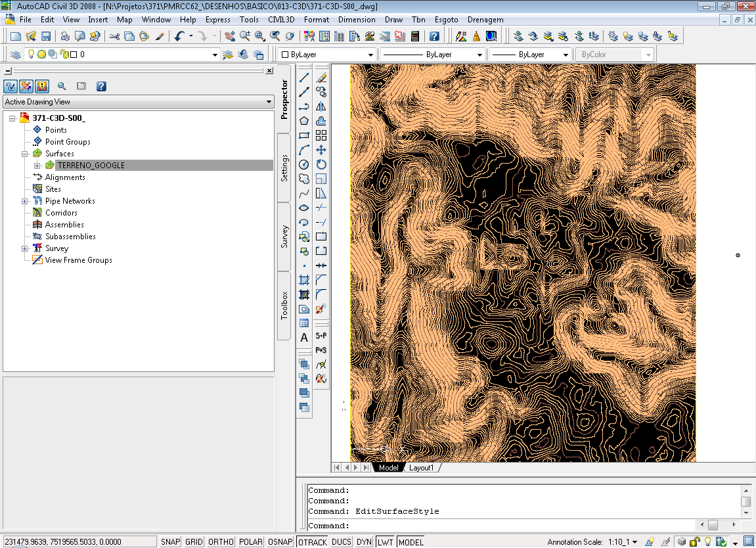Click the Plot print icon
Screen dimensions: 756x548
[x=65, y=36]
